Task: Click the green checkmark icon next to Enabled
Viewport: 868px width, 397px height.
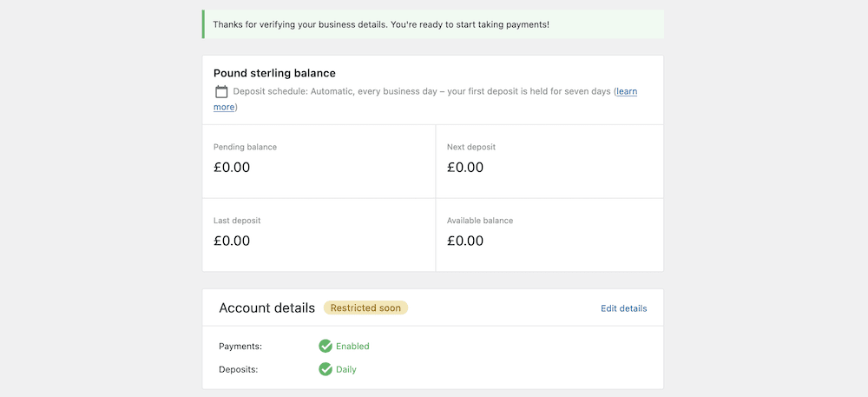Action: click(x=325, y=346)
